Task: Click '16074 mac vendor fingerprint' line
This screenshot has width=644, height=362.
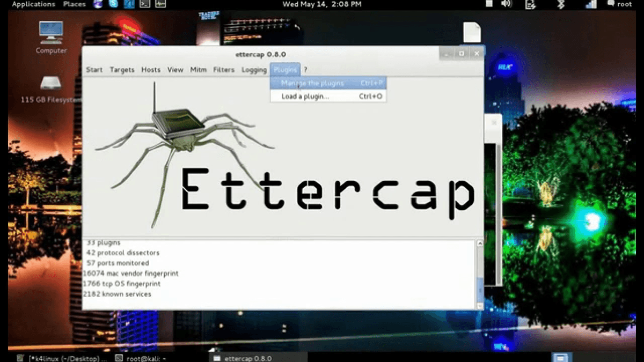Action: (x=130, y=274)
